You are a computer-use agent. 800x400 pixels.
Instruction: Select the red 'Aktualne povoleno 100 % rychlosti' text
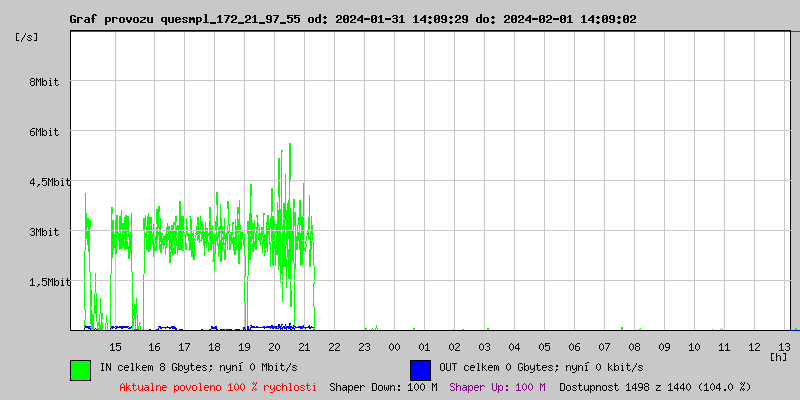(x=217, y=387)
